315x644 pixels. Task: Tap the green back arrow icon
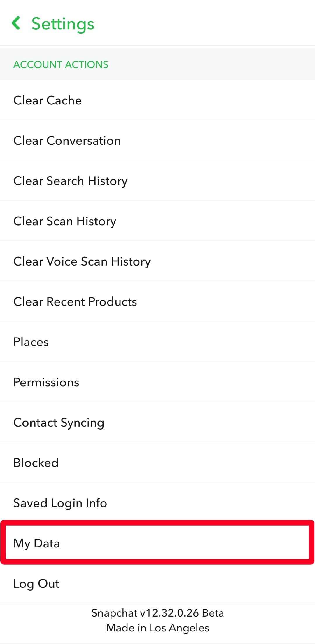coord(16,23)
